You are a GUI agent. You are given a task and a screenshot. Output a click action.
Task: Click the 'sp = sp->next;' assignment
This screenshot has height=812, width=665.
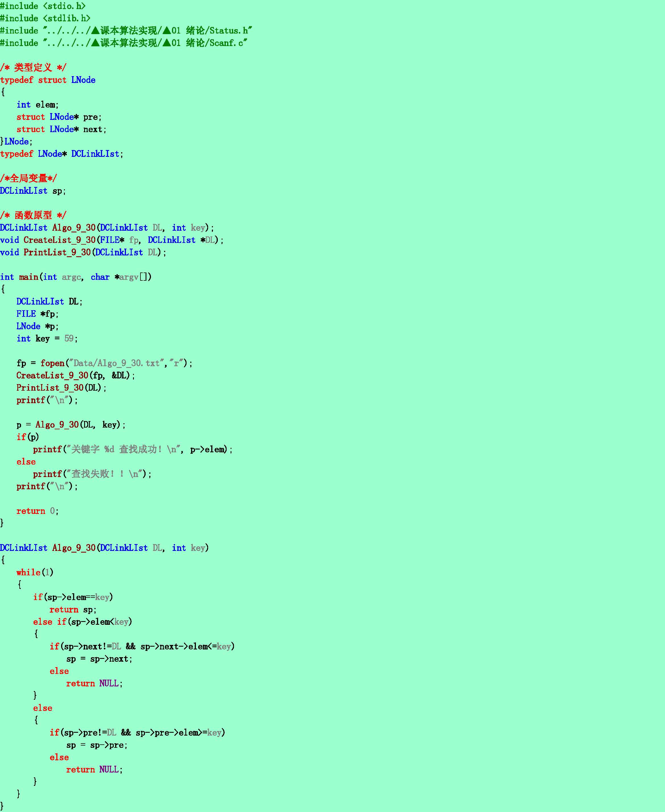[99, 659]
